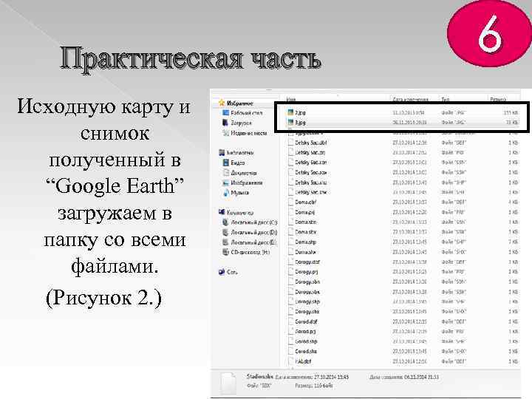
Task: Select the file Doma.prj
Action: (304, 212)
